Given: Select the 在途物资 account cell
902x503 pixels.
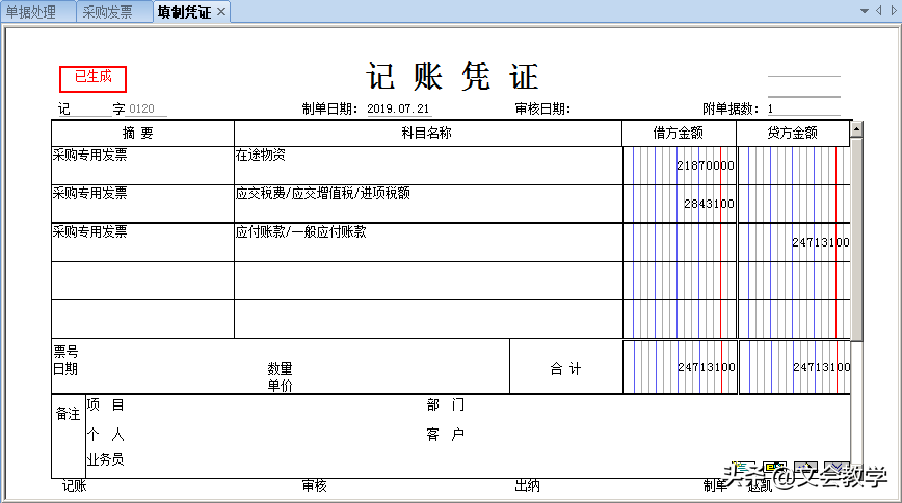Looking at the screenshot, I should point(428,165).
